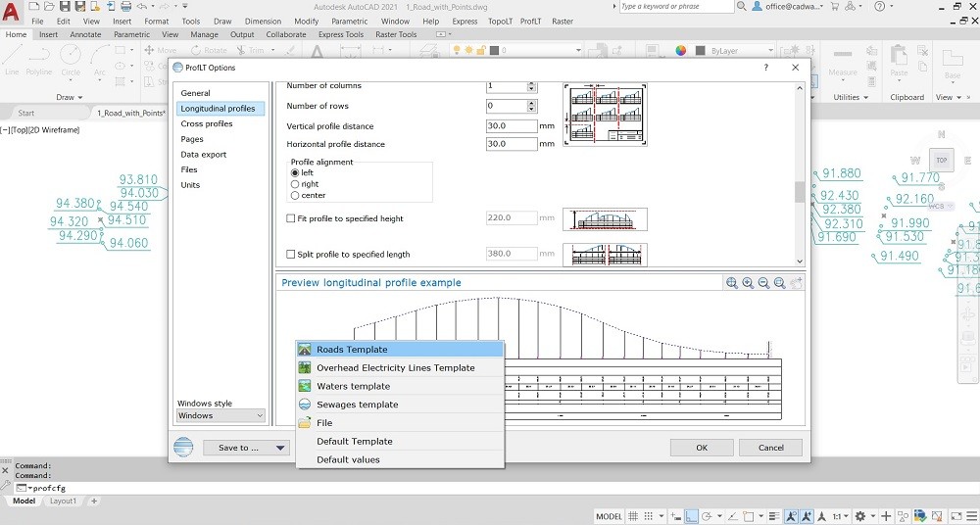Viewport: 980px width, 525px height.
Task: Choose Overhead Electricity Lines Template
Action: (x=400, y=367)
